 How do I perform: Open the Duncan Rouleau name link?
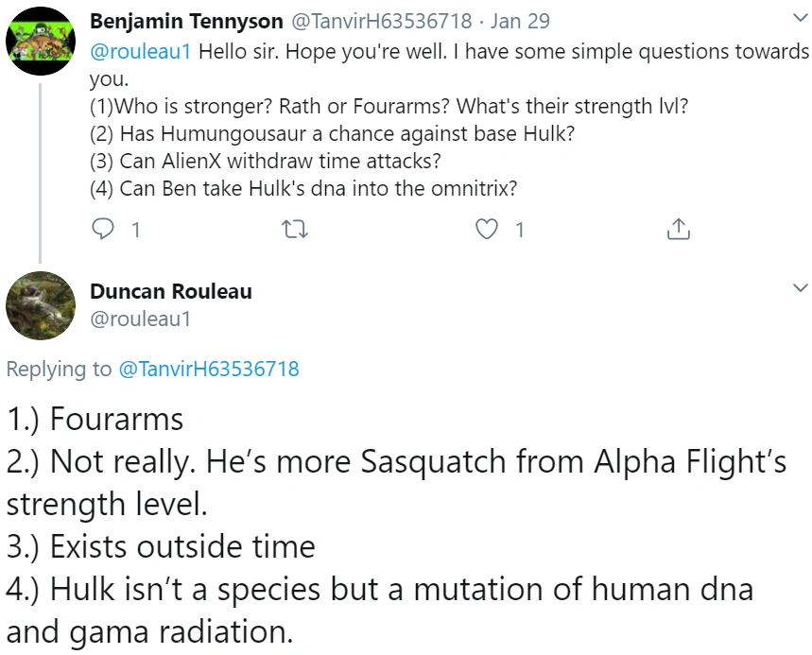point(170,291)
